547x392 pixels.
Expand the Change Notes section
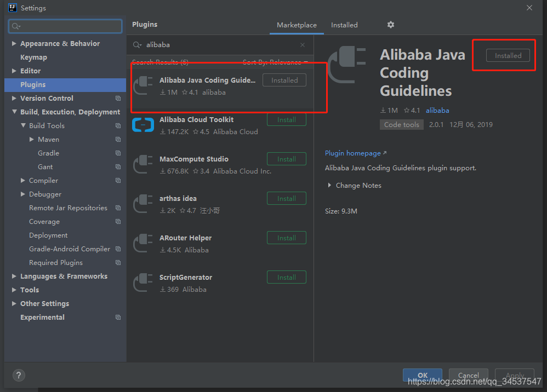pyautogui.click(x=329, y=186)
